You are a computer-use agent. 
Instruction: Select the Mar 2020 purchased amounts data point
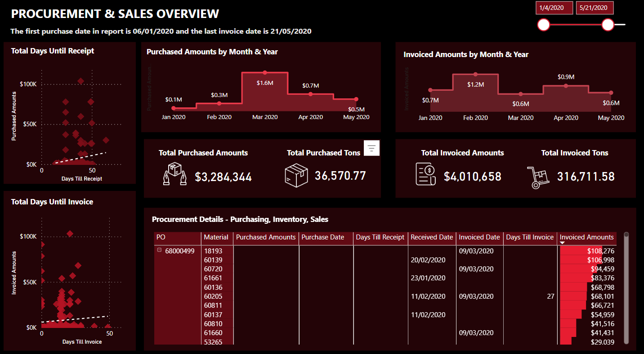[265, 72]
